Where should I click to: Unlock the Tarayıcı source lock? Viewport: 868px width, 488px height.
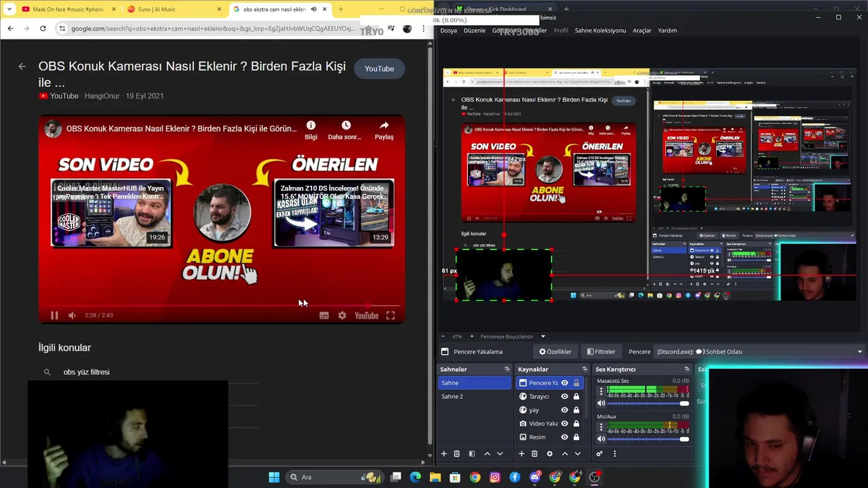pyautogui.click(x=576, y=396)
